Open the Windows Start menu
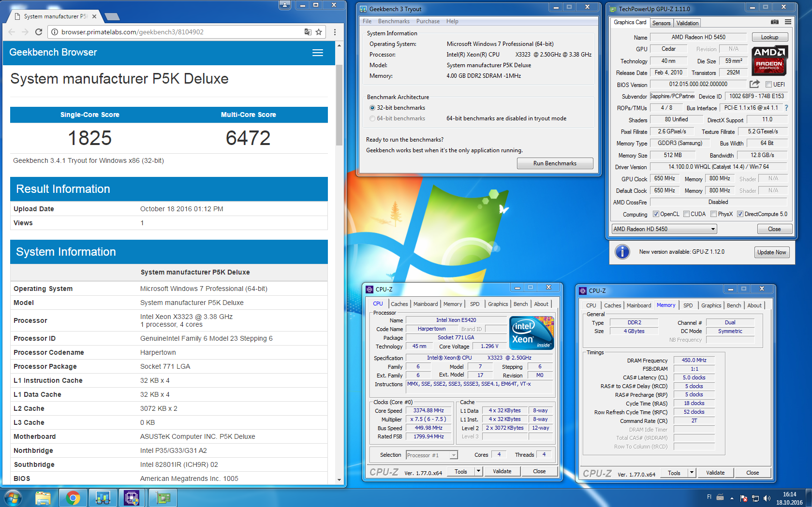The height and width of the screenshot is (507, 812). click(13, 498)
